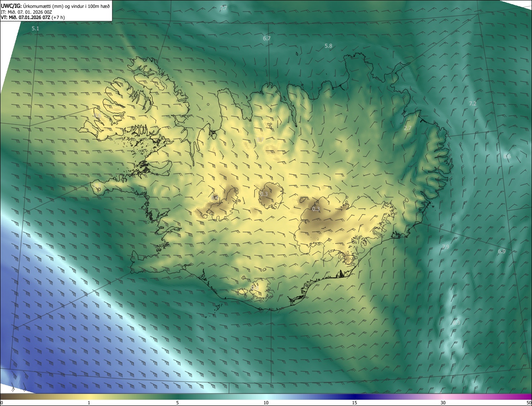The image size is (532, 406).
Task: Click the '30' tick label on the legend
Action: point(443,403)
